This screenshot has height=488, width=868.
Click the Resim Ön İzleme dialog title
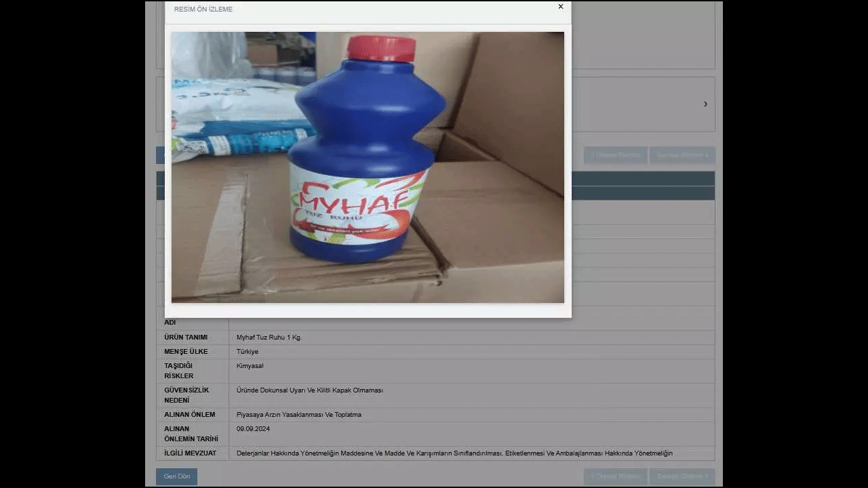point(203,9)
